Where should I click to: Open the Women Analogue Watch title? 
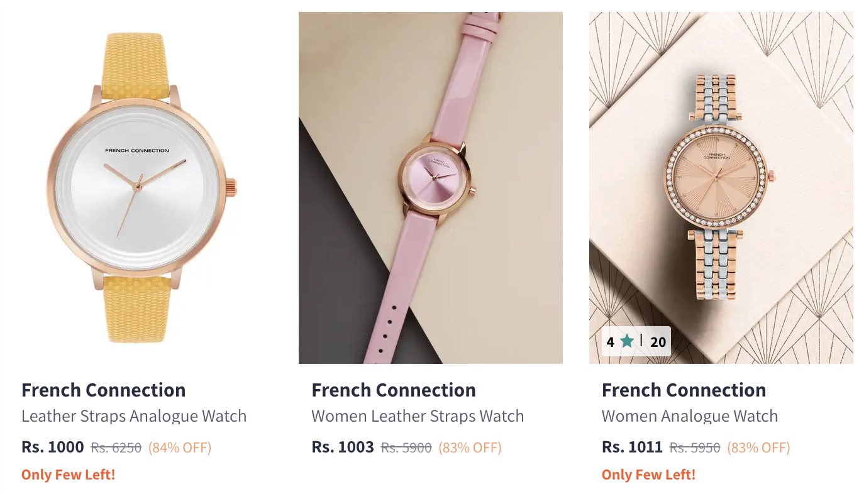pos(689,416)
